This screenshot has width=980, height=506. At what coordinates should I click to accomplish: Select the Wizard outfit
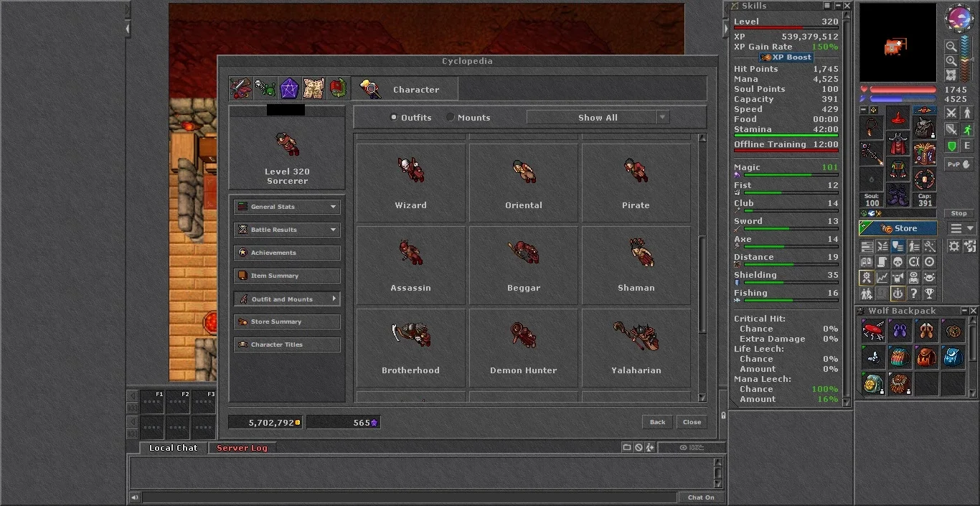pos(411,182)
